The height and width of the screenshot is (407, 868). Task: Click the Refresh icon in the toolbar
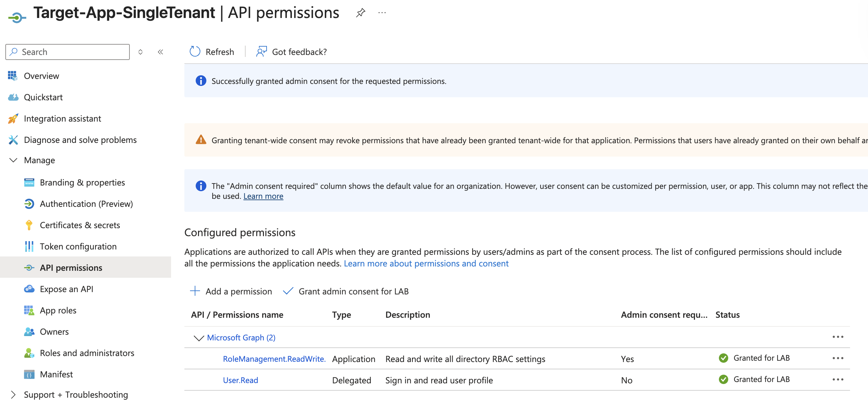(195, 52)
